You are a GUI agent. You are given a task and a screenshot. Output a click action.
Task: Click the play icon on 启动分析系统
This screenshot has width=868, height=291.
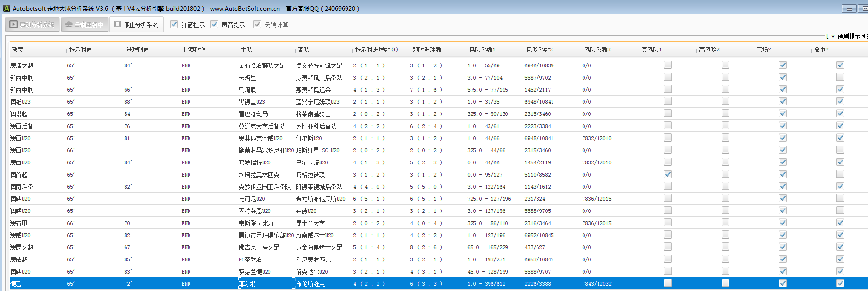pos(14,24)
